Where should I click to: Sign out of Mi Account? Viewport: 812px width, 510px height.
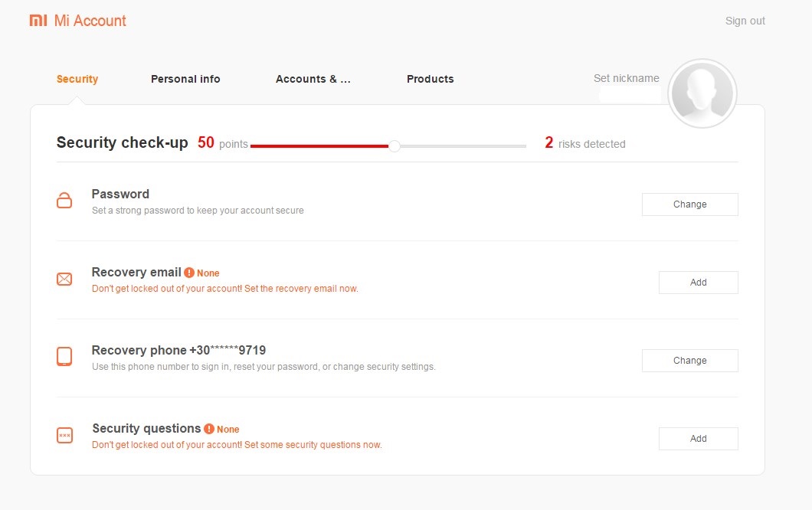pos(745,21)
